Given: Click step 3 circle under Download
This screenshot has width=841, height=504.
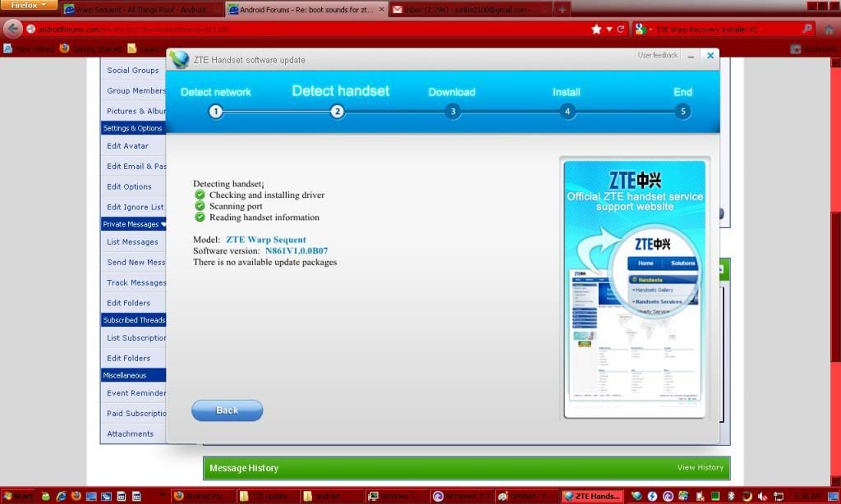Looking at the screenshot, I should pyautogui.click(x=453, y=112).
